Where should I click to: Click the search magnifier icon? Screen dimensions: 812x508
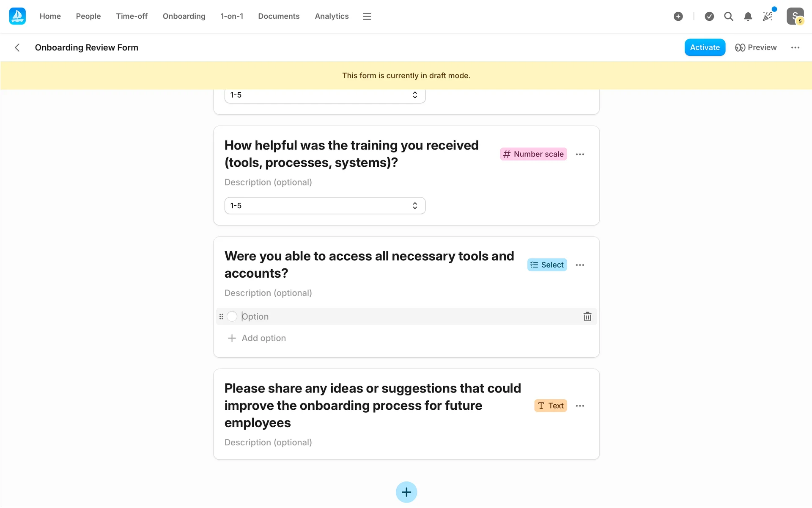[x=728, y=16]
